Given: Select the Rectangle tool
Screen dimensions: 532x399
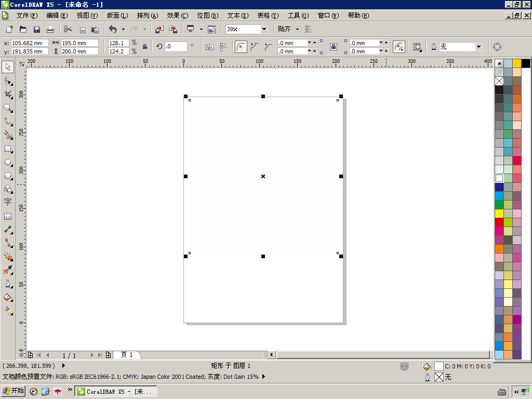Looking at the screenshot, I should tap(8, 149).
